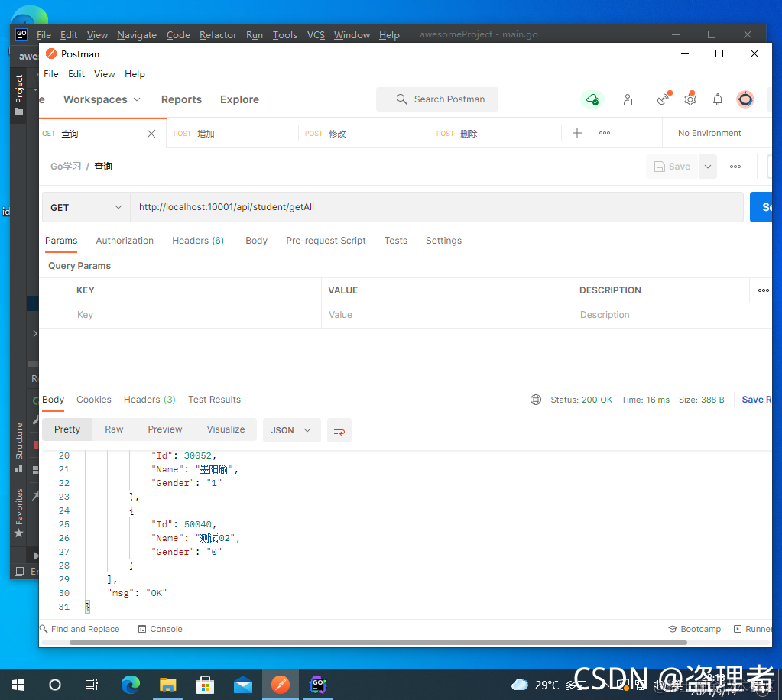This screenshot has width=782, height=700.
Task: Open the notifications bell
Action: pyautogui.click(x=718, y=99)
